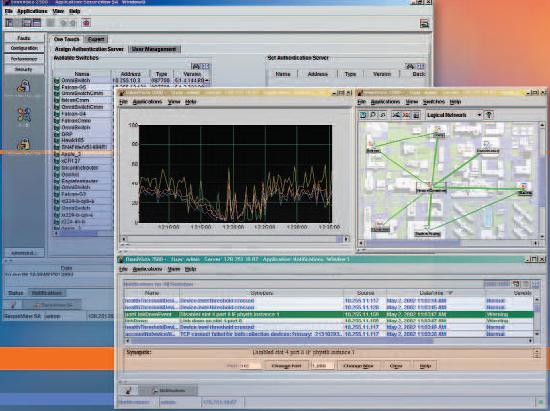Click the padlock with key security icon
The height and width of the screenshot is (411, 550).
coord(24,87)
